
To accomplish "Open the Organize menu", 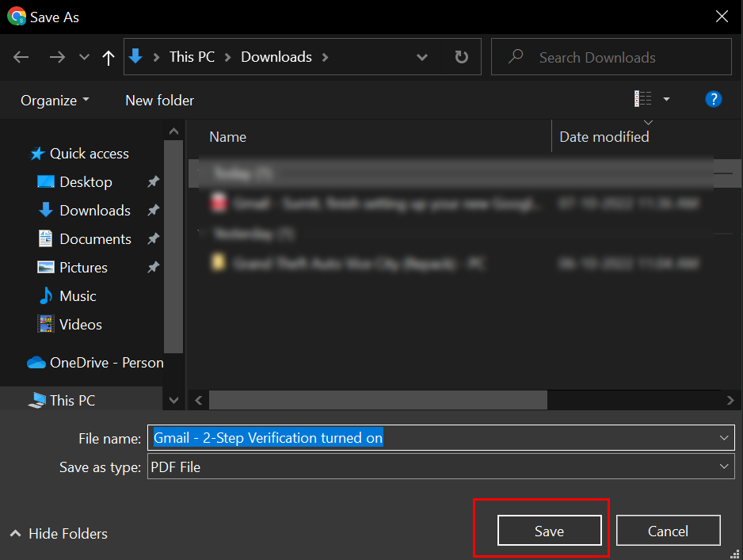I will [x=55, y=101].
